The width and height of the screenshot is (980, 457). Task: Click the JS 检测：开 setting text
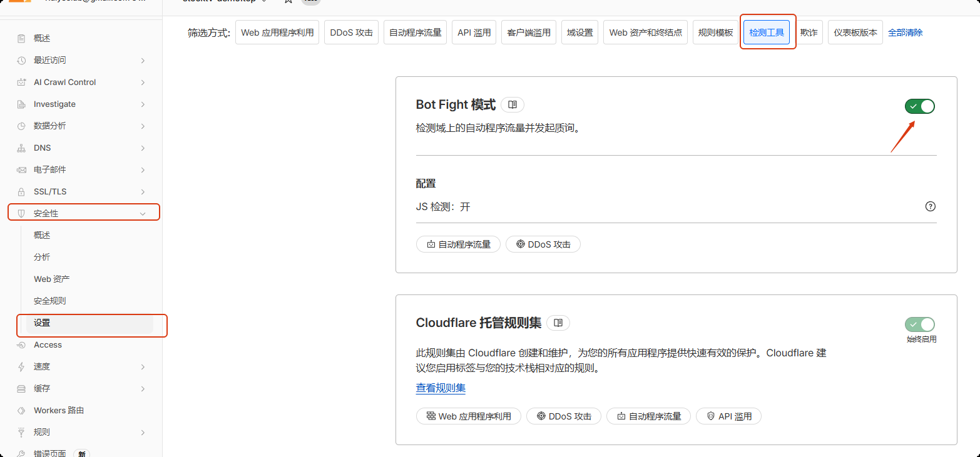point(443,207)
